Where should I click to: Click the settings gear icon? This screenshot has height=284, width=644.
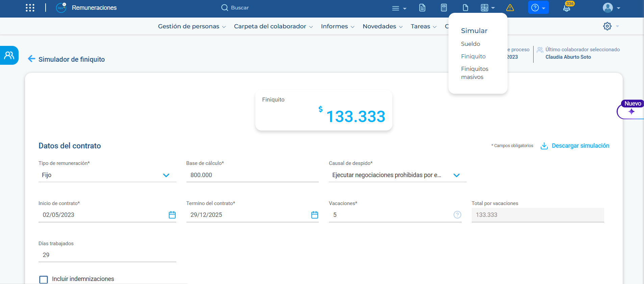tap(607, 26)
